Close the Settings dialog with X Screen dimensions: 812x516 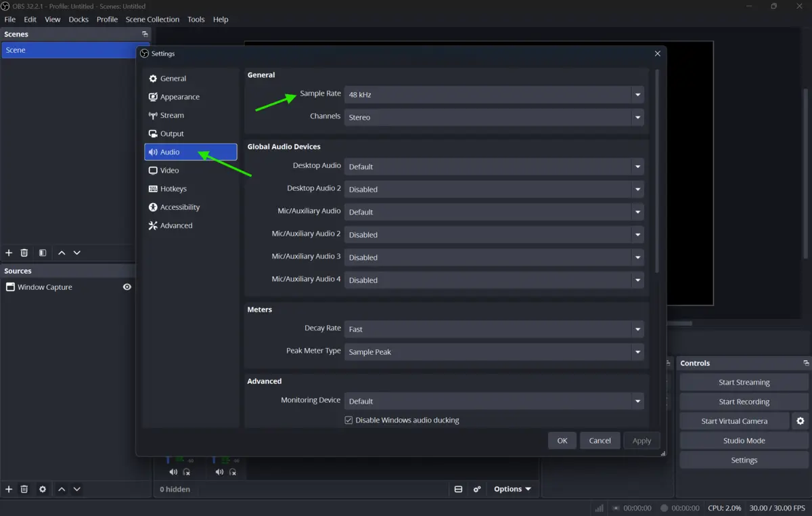click(657, 53)
